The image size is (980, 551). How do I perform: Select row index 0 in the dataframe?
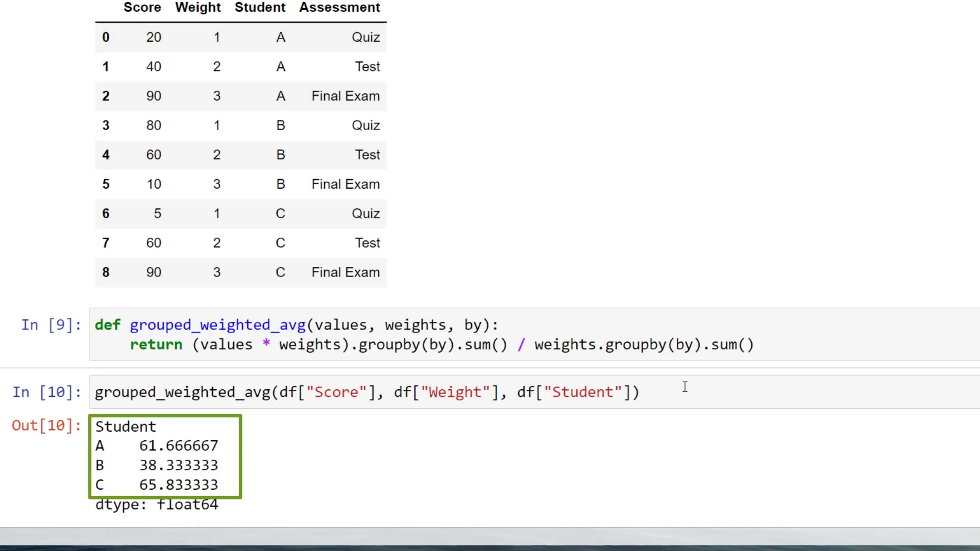pos(106,37)
